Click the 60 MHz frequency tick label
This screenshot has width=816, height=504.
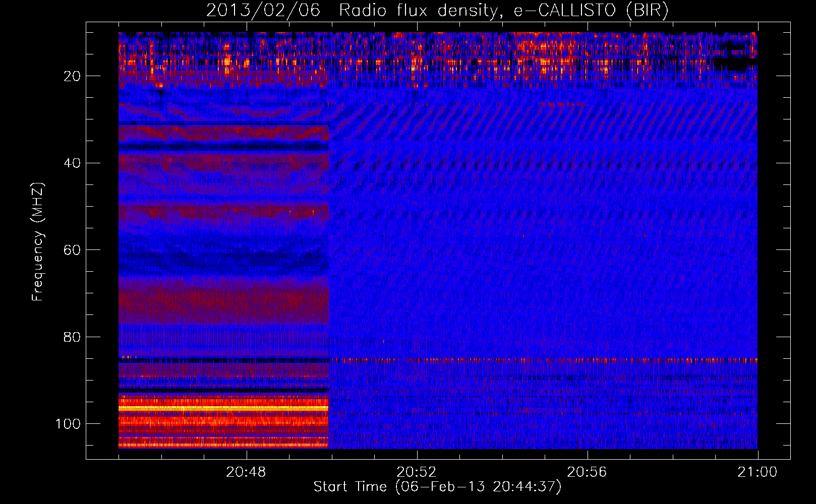pyautogui.click(x=72, y=250)
